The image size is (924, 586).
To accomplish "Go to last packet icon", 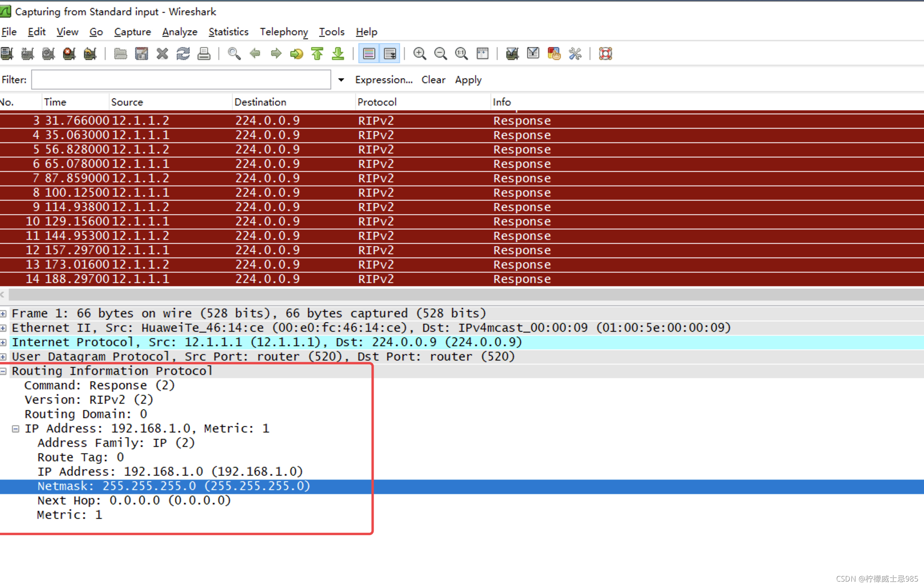I will 338,54.
